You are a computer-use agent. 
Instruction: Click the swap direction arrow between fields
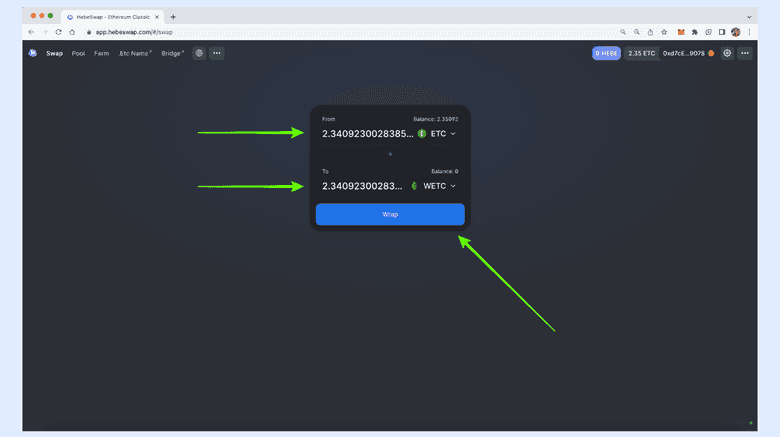pyautogui.click(x=390, y=154)
